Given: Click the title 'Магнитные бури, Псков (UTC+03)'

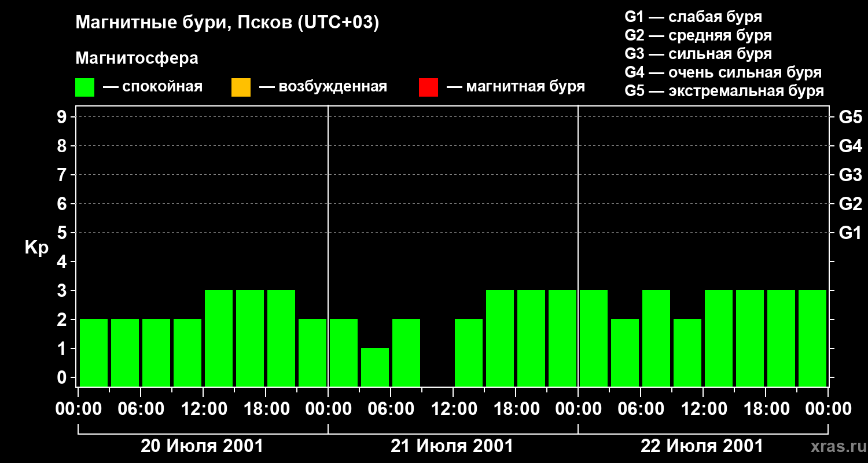Looking at the screenshot, I should [x=227, y=23].
